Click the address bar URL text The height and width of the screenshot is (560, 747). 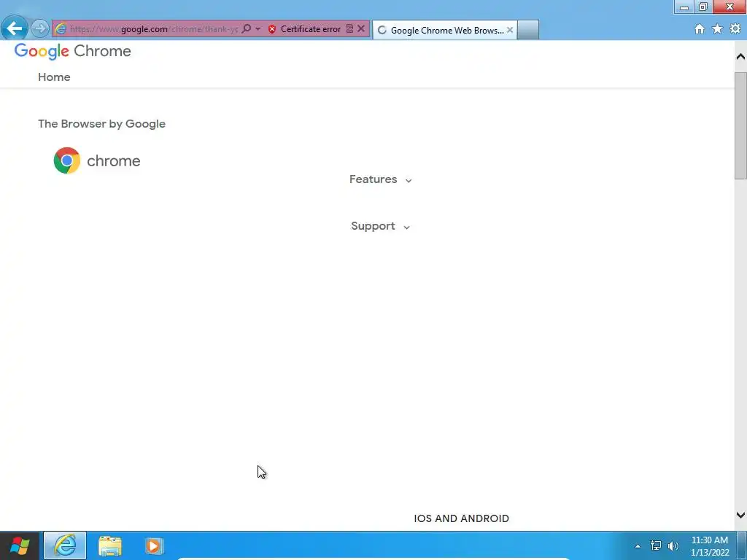click(153, 29)
